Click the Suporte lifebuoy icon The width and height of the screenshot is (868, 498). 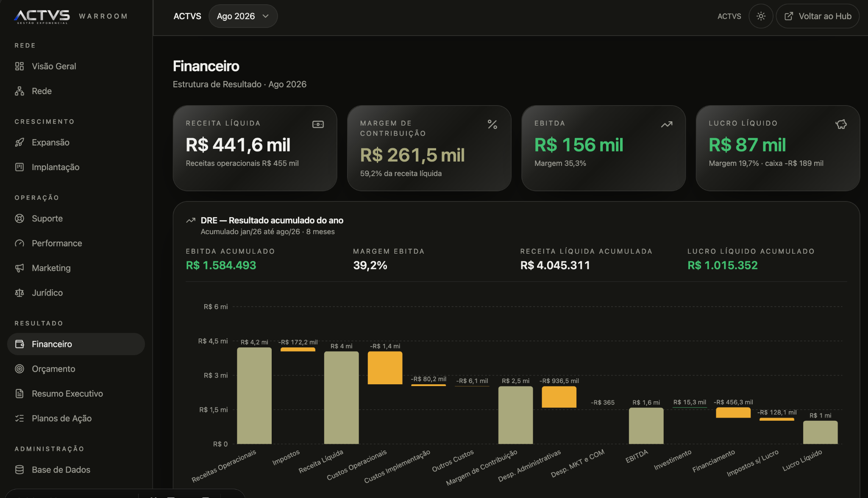coord(19,218)
